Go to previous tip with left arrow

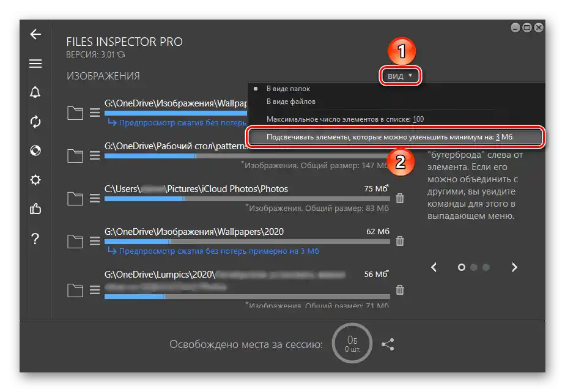coord(434,267)
